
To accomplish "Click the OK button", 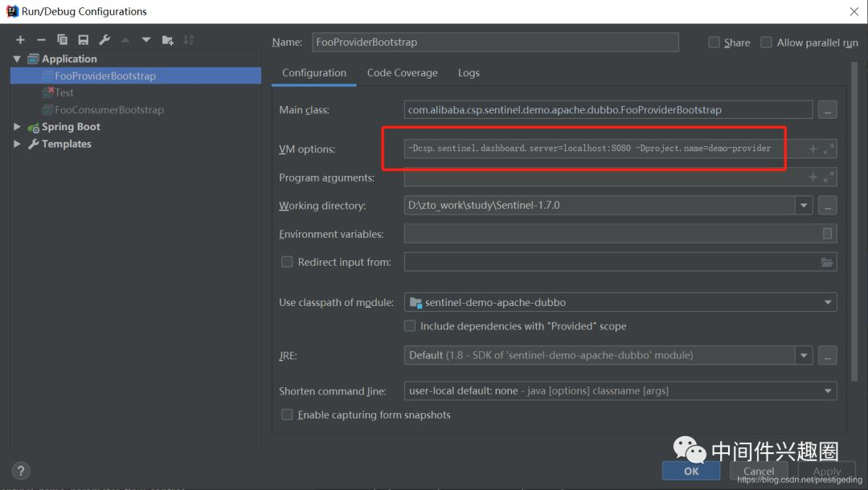I will [691, 471].
